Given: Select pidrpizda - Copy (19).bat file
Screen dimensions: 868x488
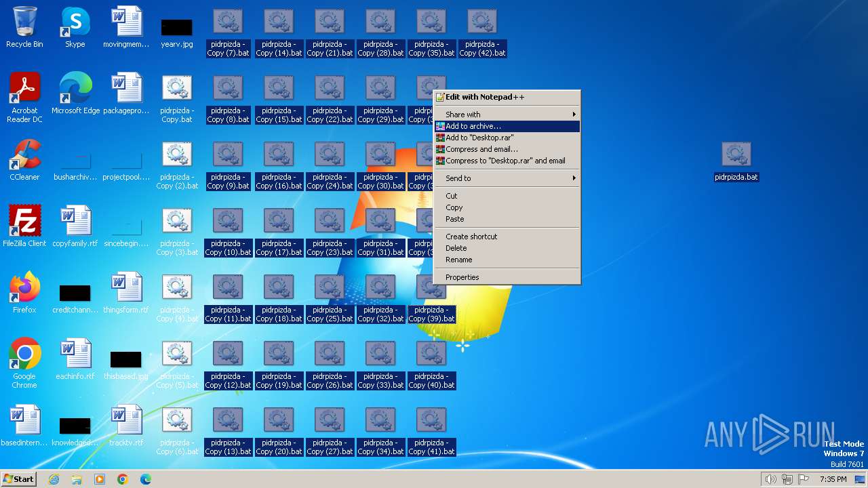Looking at the screenshot, I should [279, 365].
